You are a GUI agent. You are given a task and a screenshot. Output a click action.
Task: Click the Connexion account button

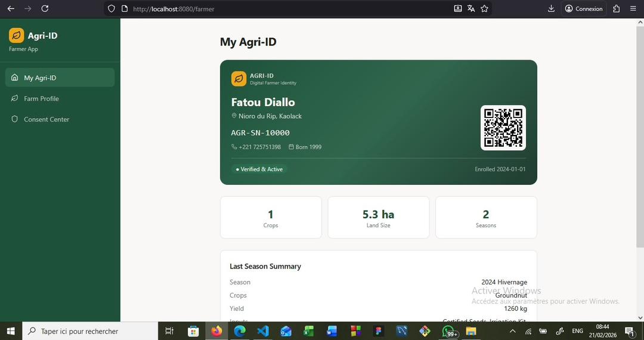pyautogui.click(x=584, y=8)
